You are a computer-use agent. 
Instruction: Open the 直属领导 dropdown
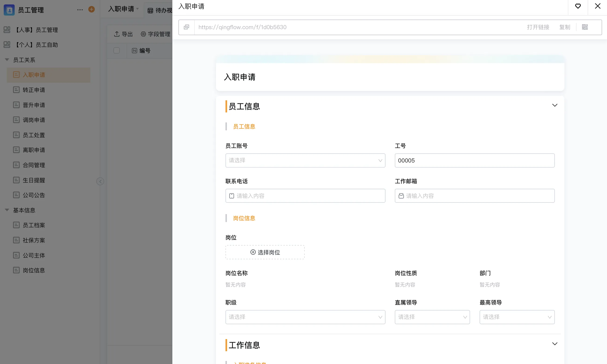tap(432, 317)
